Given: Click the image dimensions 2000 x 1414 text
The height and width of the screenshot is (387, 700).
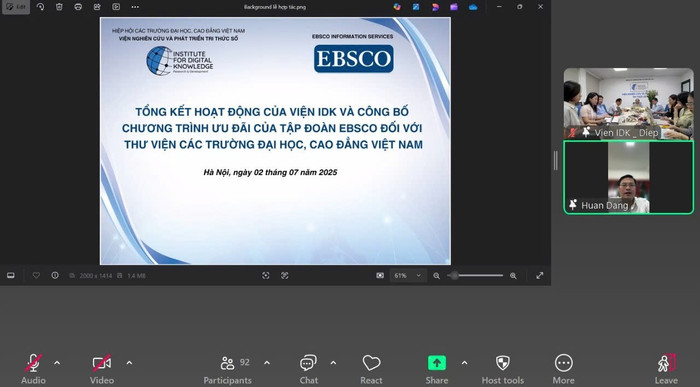Looking at the screenshot, I should pos(96,276).
